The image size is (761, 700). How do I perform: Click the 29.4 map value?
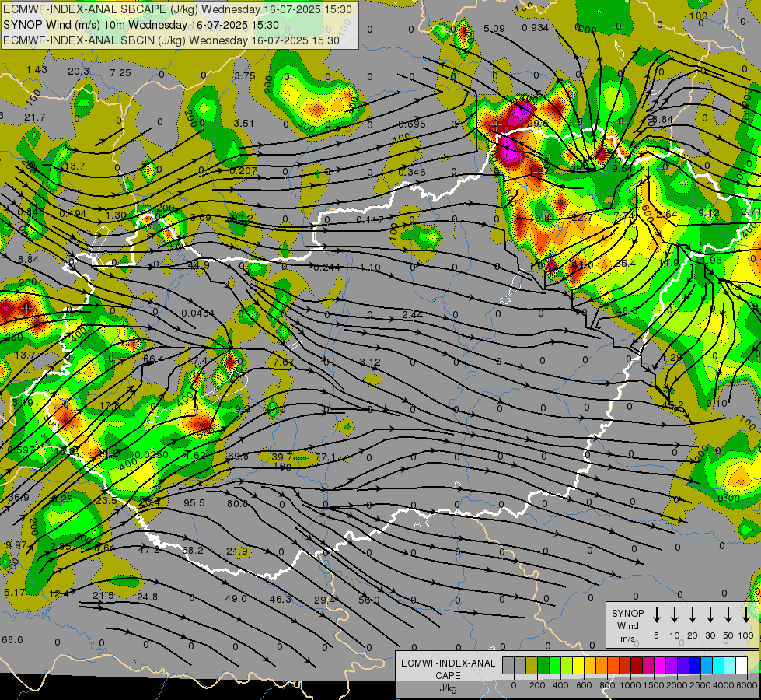325,600
